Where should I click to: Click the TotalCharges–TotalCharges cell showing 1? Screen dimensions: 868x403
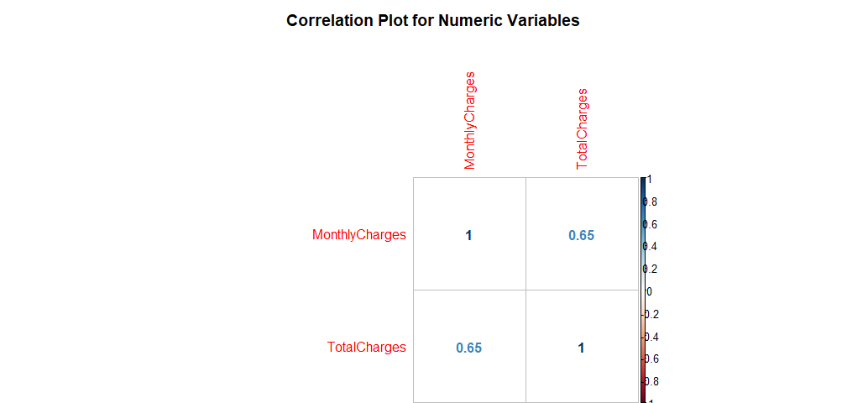tap(582, 347)
